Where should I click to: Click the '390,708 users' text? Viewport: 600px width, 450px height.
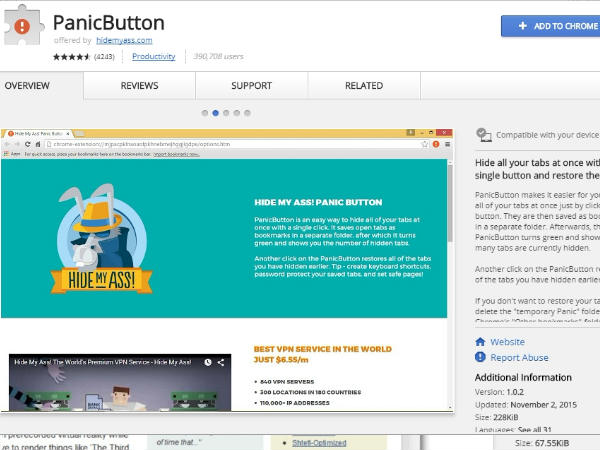pos(218,57)
